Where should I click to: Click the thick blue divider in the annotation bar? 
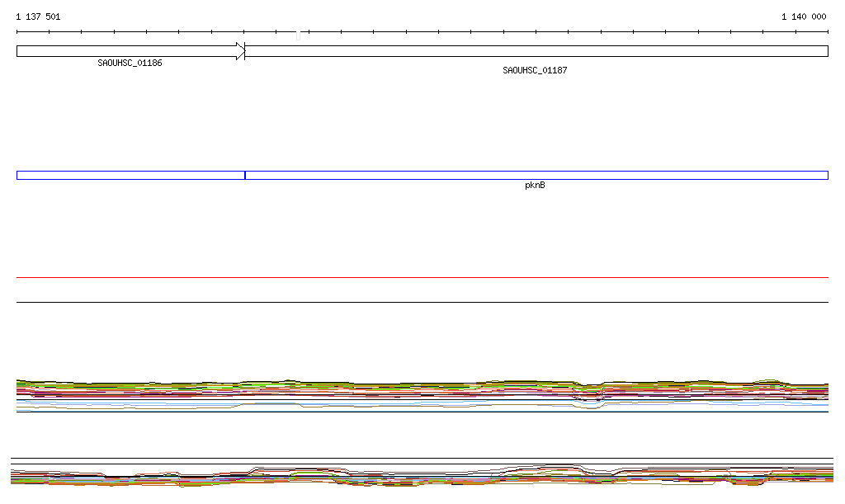pos(245,175)
